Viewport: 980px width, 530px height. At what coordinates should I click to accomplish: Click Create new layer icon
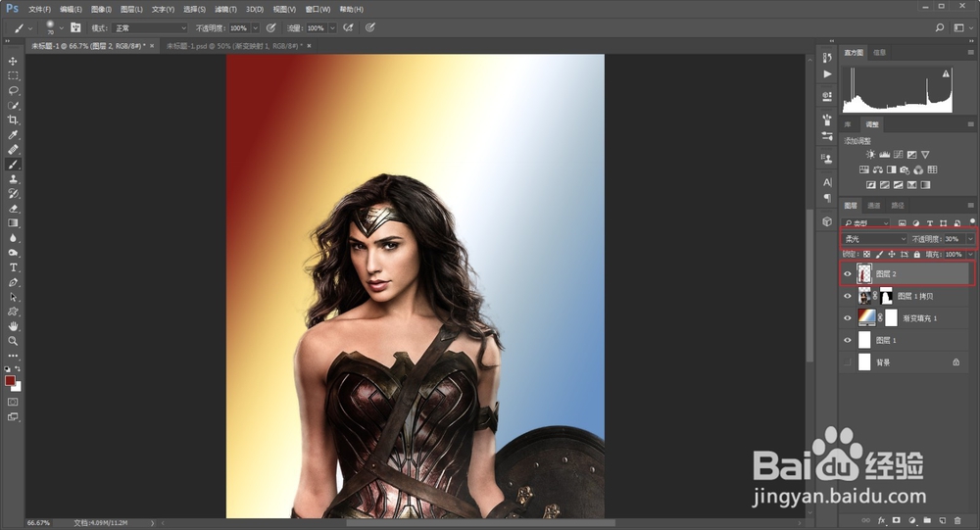pos(943,520)
